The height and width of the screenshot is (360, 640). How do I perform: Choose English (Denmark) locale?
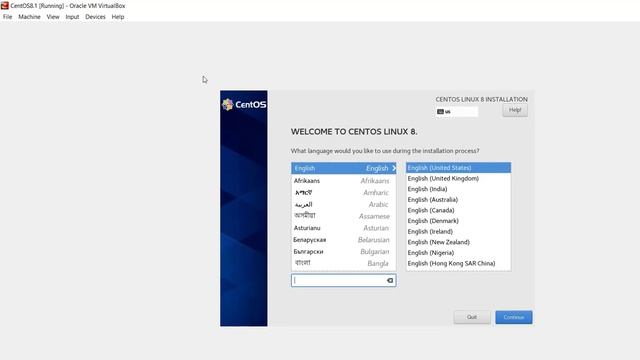(458, 221)
